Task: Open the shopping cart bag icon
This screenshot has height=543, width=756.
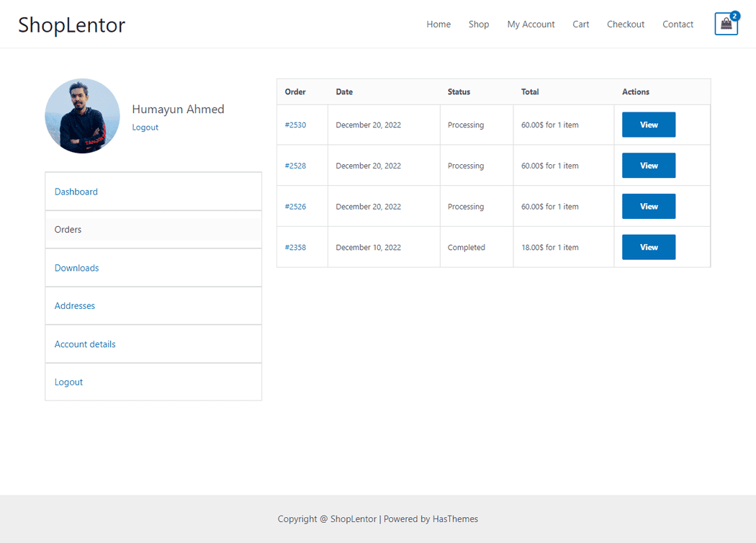Action: [x=726, y=24]
